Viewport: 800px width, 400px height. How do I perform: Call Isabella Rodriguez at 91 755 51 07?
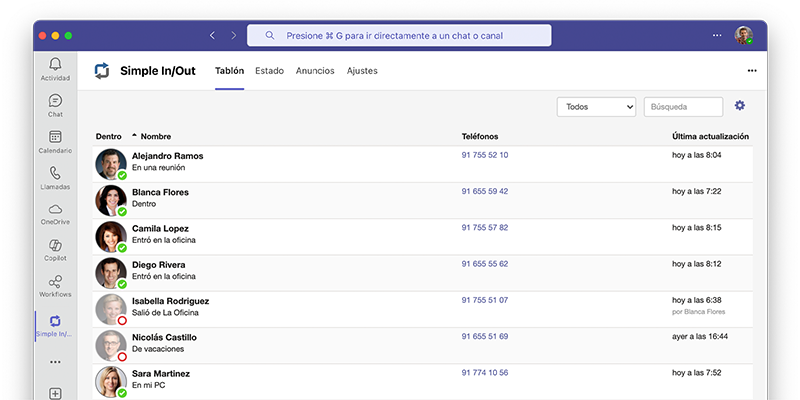click(485, 300)
